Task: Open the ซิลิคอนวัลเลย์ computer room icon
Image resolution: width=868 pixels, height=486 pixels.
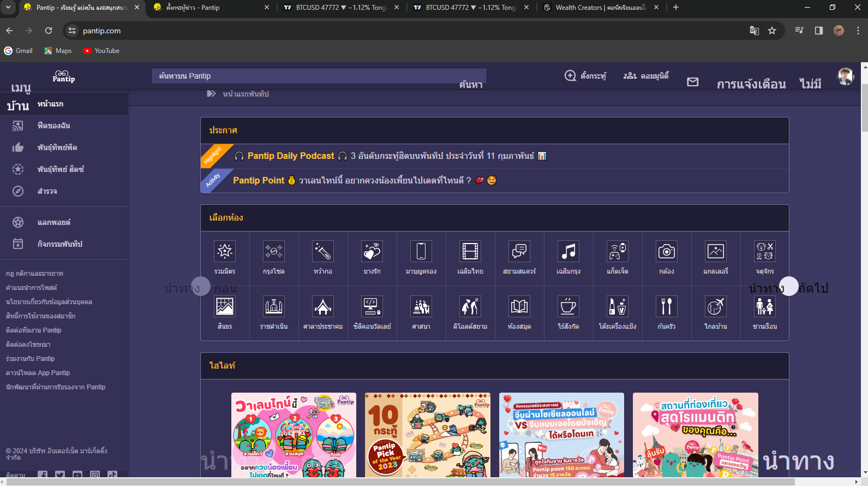Action: click(x=372, y=307)
